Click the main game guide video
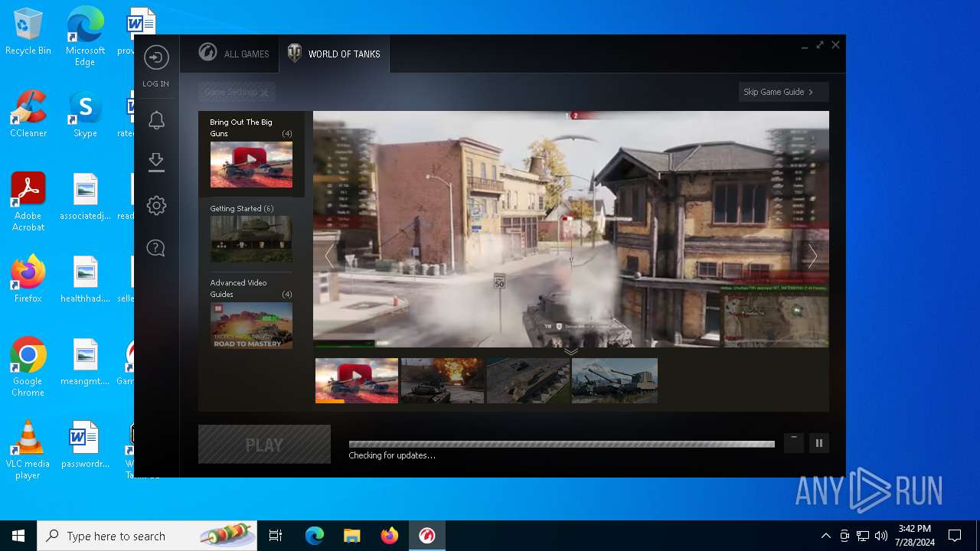The height and width of the screenshot is (551, 980). pyautogui.click(x=571, y=229)
